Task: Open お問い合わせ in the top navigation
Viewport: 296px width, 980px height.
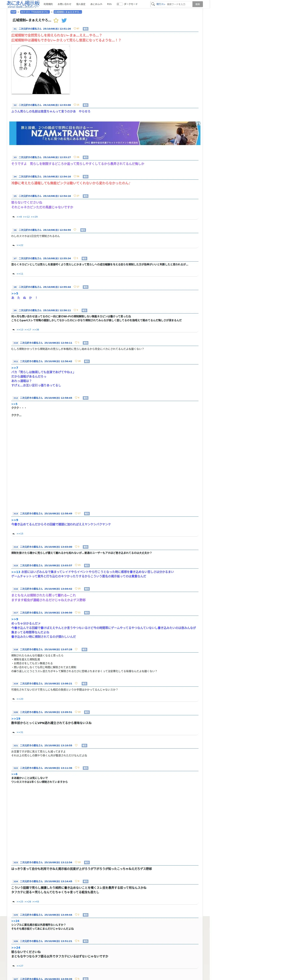Action: click(64, 4)
